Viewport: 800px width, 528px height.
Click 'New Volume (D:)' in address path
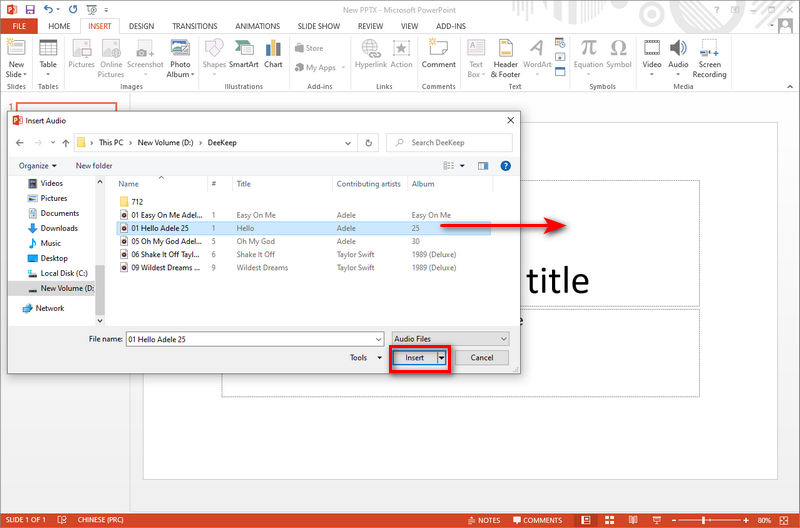pyautogui.click(x=166, y=143)
